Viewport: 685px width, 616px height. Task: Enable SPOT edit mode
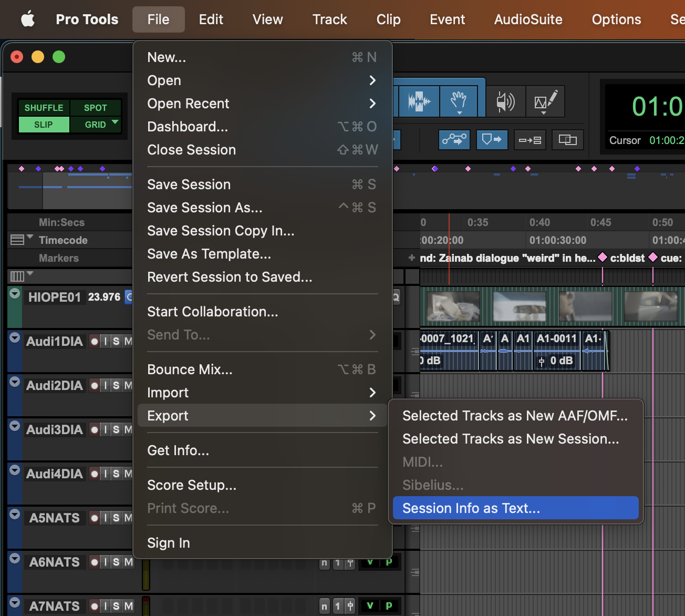tap(96, 108)
